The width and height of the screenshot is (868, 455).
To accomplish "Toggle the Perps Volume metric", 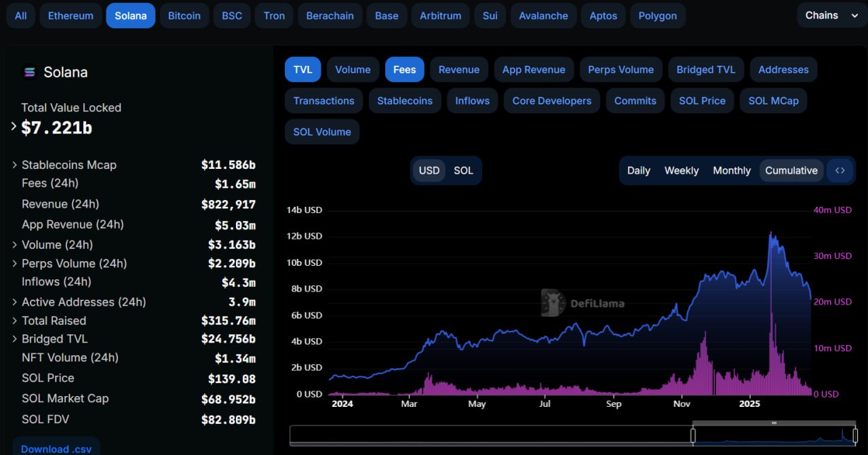I will 621,70.
